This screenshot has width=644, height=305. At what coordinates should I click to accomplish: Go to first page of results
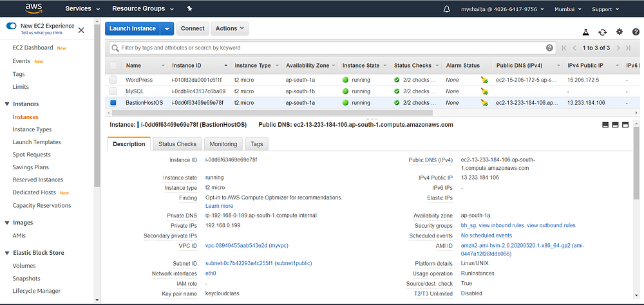click(564, 48)
